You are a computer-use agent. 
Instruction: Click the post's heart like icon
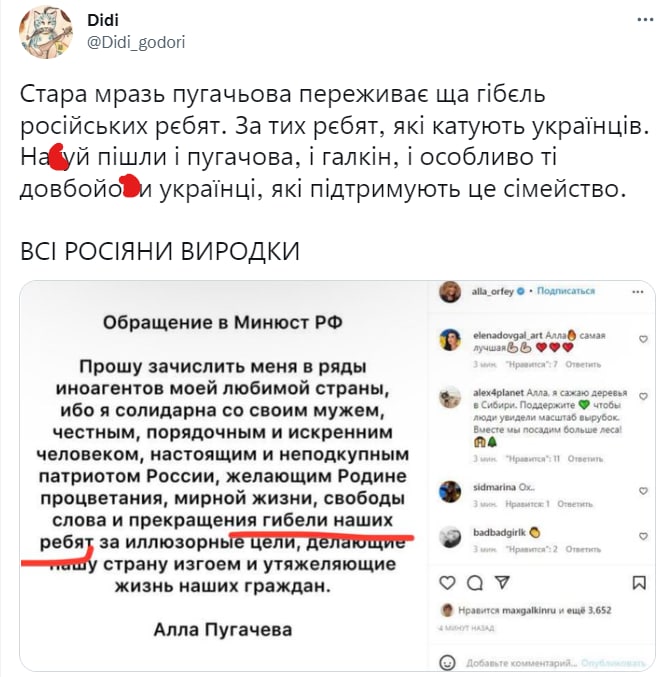point(447,583)
